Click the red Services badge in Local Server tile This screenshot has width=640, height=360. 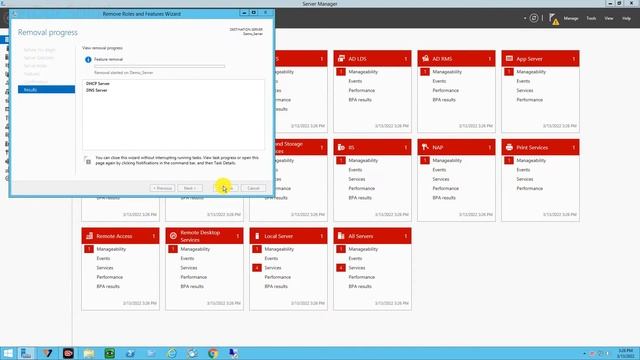coord(257,268)
